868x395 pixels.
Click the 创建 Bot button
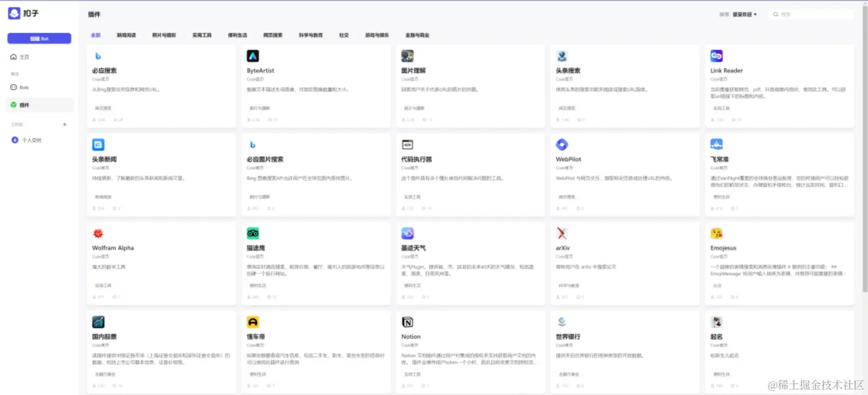click(x=39, y=39)
